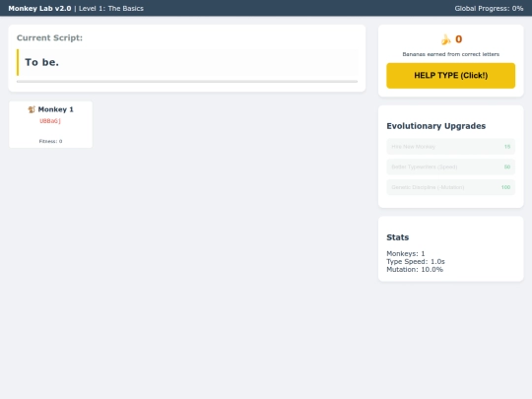Screen dimensions: 532x399
Task: Click 'Level 1: The Basics' in the header
Action: coord(111,9)
